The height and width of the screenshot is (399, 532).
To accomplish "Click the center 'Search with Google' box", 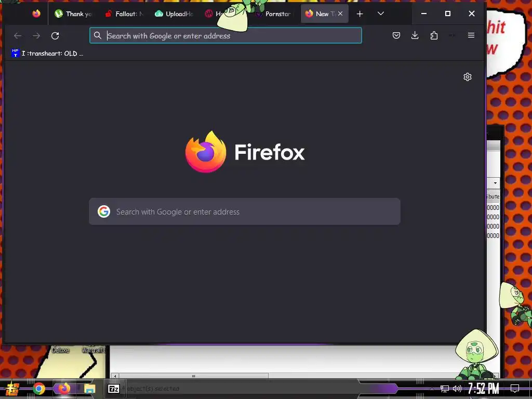I will (245, 211).
